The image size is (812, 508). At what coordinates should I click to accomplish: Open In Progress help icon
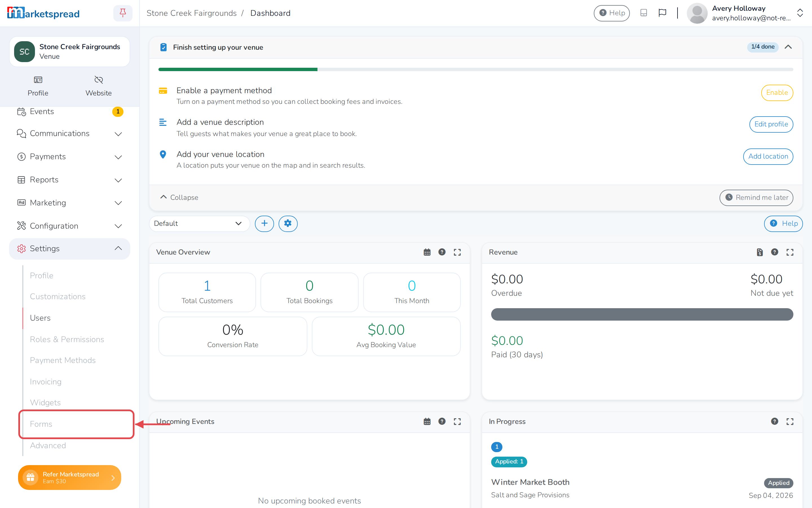tap(775, 421)
